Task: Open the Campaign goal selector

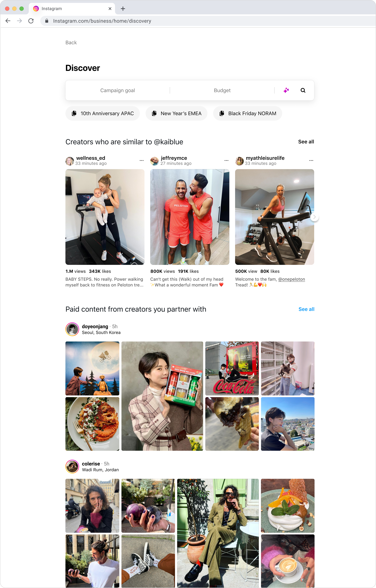Action: coord(118,90)
